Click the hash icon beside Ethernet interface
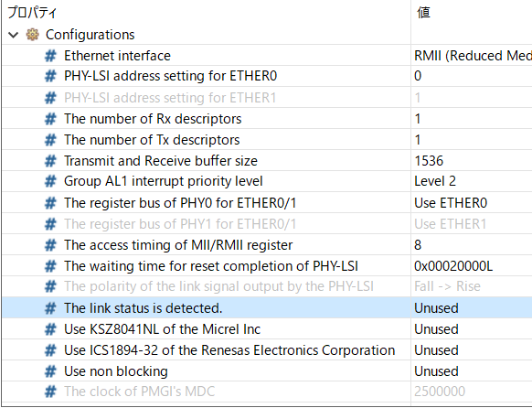Viewport: 532px width, 408px height. (x=50, y=56)
